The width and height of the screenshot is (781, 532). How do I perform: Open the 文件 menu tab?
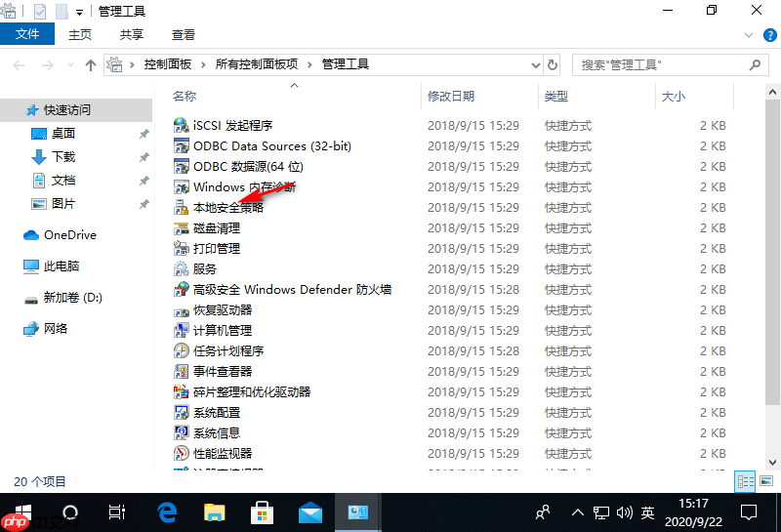point(27,34)
